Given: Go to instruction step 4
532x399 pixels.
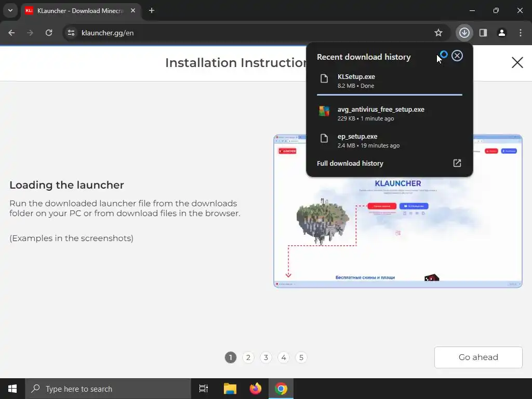Looking at the screenshot, I should tap(284, 357).
